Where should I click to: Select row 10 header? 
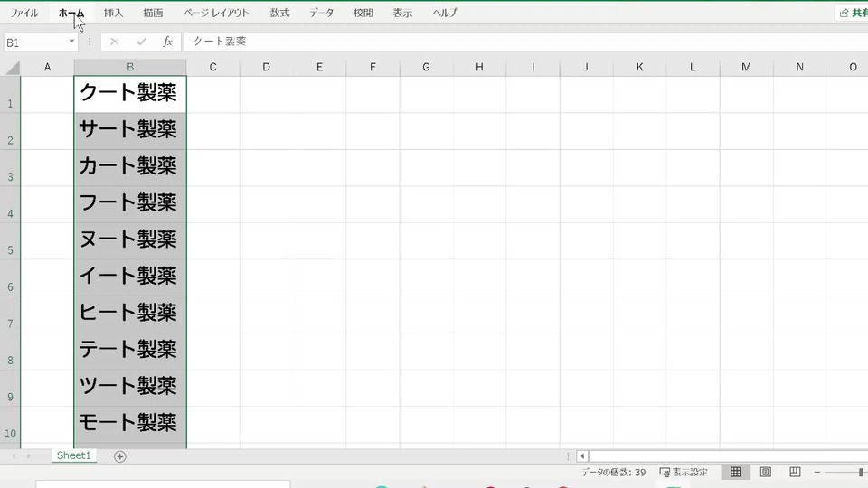pos(10,425)
